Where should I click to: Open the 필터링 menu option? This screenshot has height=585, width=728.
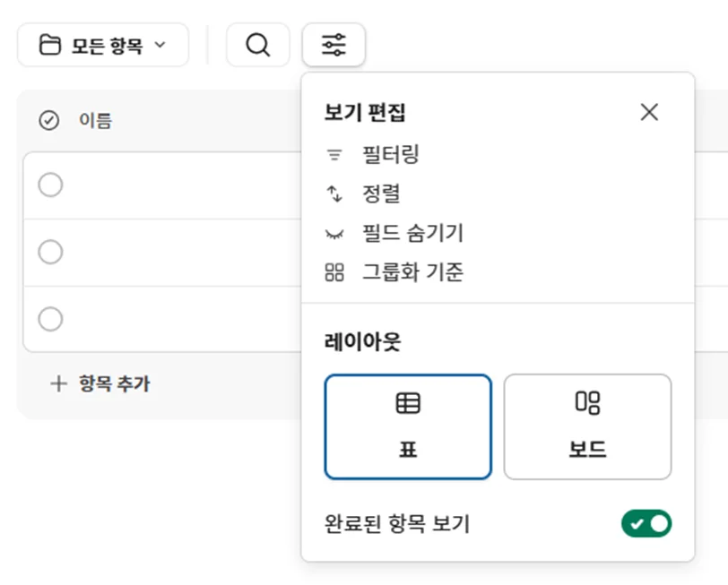390,155
